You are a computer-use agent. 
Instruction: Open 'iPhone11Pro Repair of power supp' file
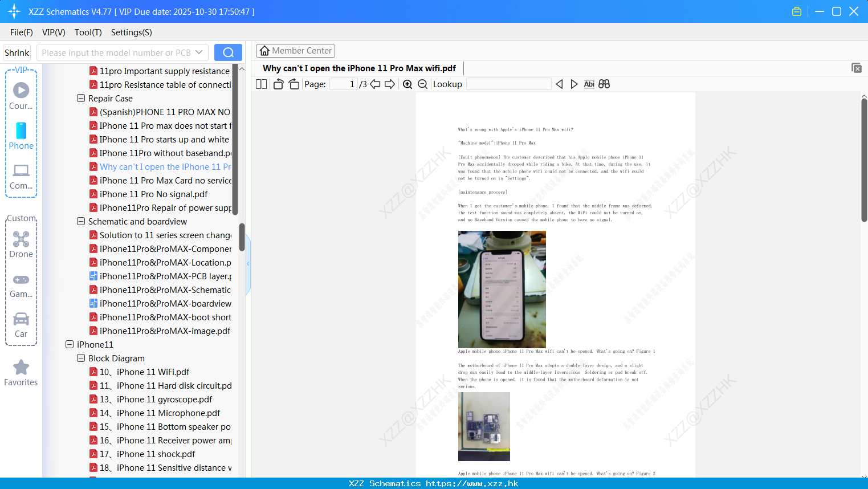coord(160,207)
